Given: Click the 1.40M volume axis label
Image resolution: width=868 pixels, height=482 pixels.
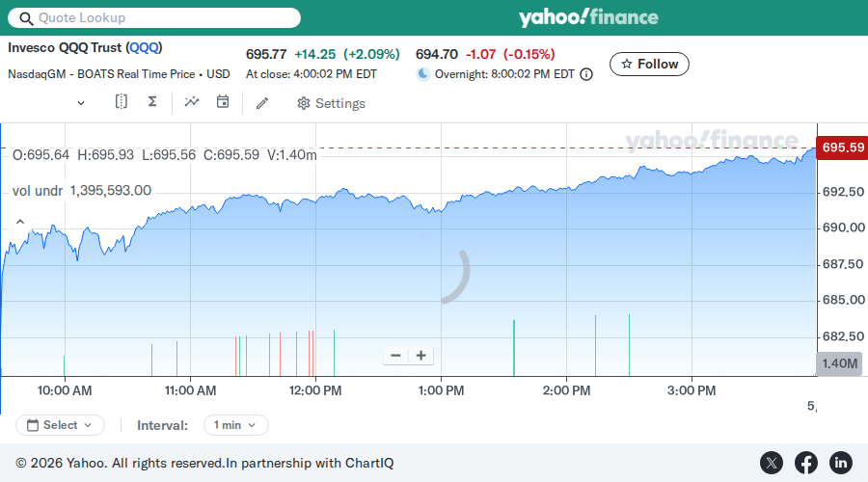Looking at the screenshot, I should pos(839,363).
